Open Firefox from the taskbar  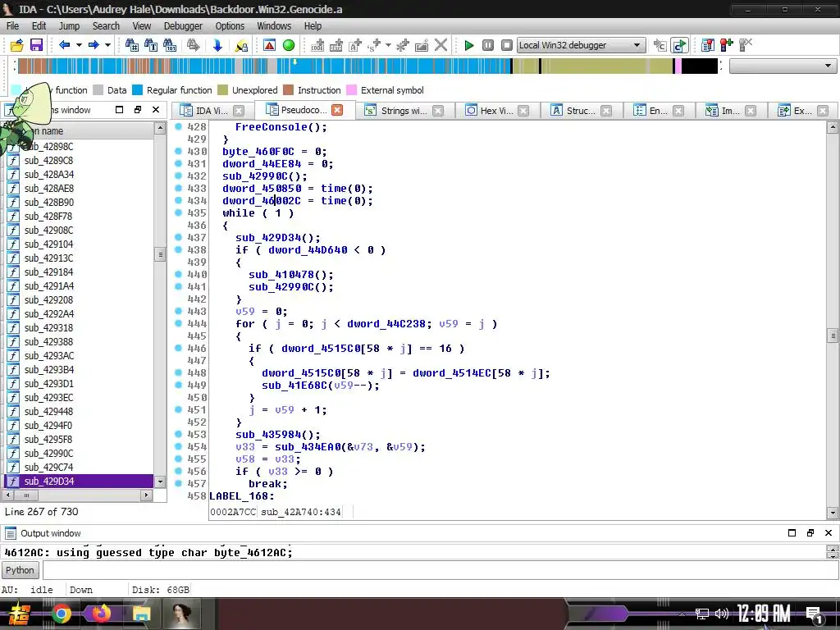(x=101, y=614)
